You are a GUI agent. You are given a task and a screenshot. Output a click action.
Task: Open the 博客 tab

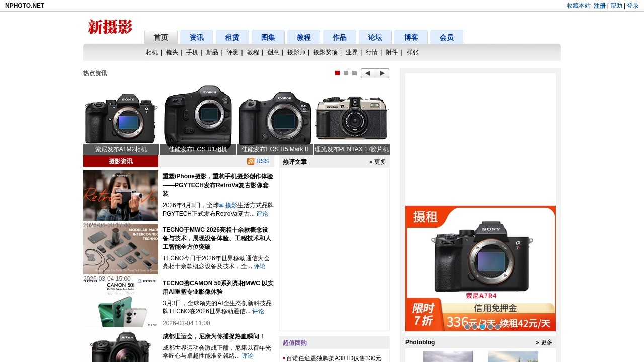pos(411,37)
